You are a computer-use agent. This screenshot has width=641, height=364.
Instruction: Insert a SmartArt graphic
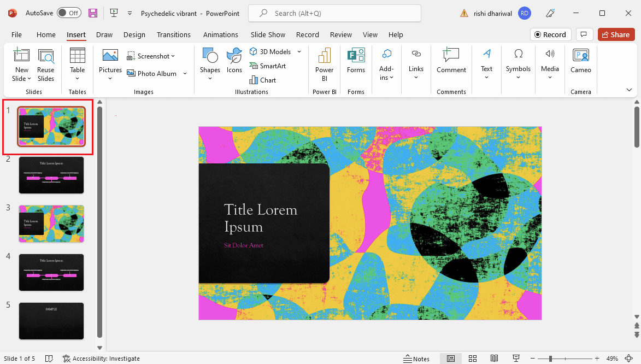268,66
